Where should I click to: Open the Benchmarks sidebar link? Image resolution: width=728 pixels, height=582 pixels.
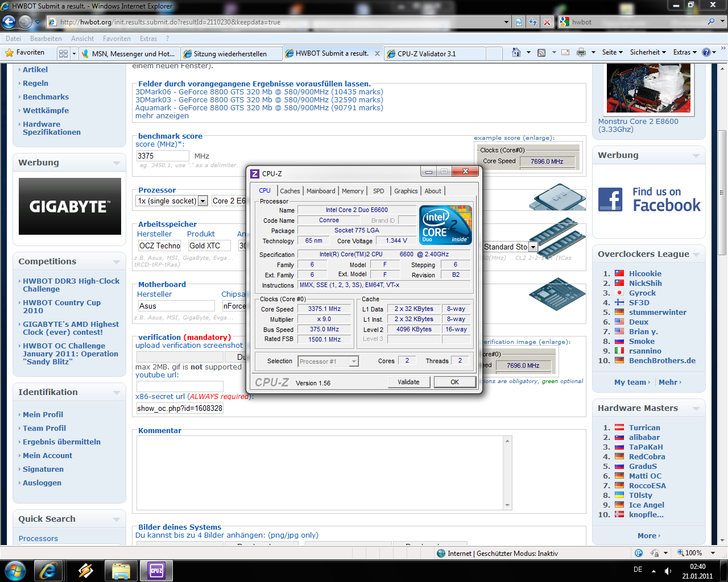[x=45, y=97]
